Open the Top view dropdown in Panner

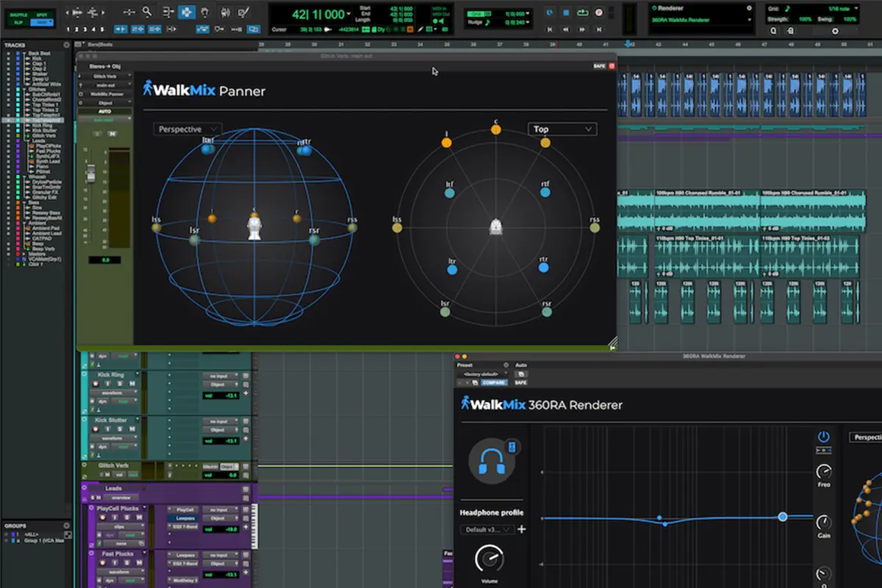pos(562,129)
